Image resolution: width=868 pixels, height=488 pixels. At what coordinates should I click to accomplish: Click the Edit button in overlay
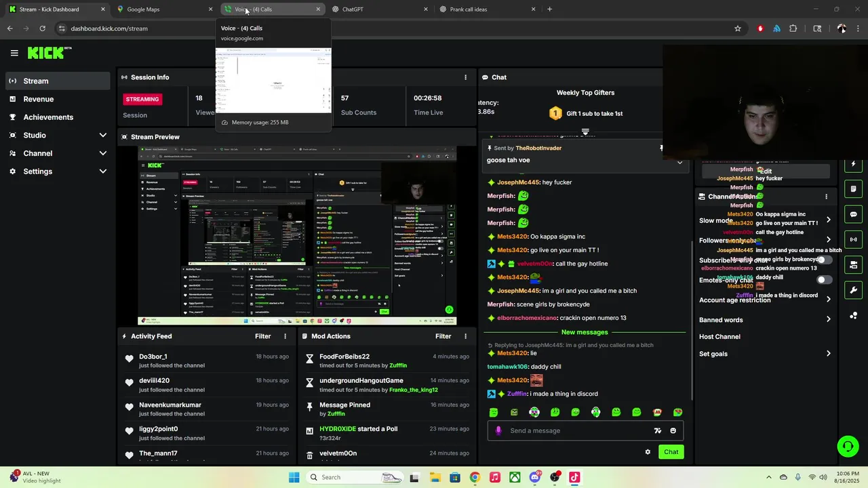click(766, 171)
